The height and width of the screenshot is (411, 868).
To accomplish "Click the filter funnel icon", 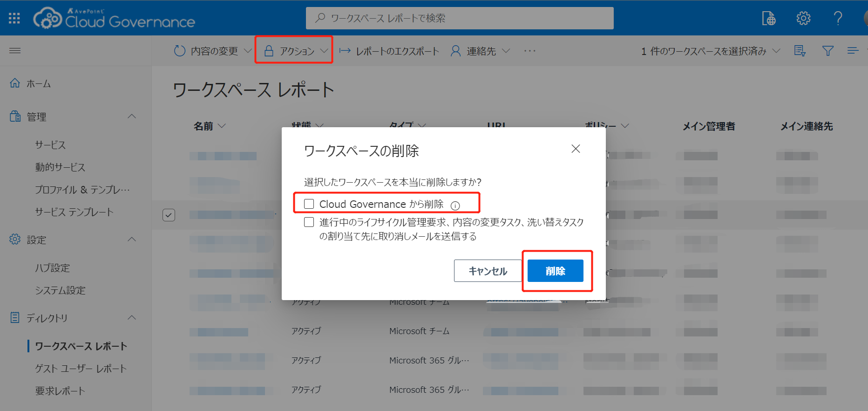I will [827, 51].
